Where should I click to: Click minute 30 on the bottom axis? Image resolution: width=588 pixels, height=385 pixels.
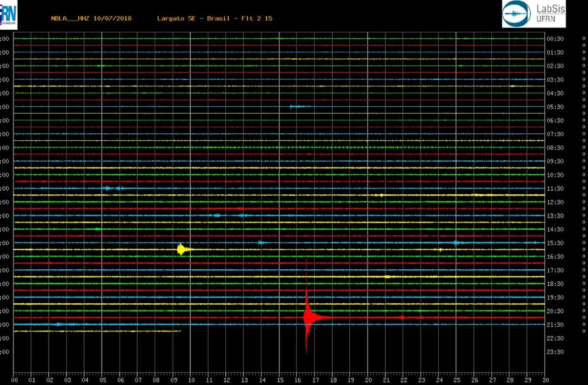click(x=545, y=380)
